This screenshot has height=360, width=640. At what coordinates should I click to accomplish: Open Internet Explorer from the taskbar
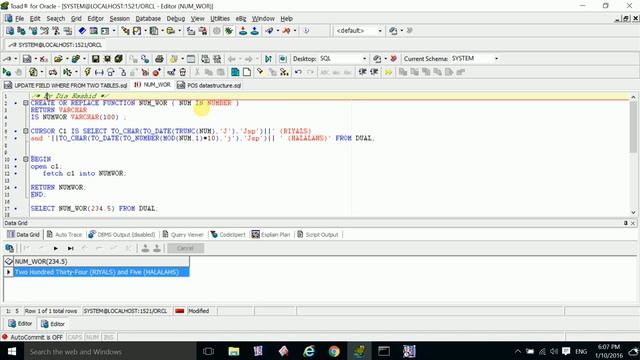coord(309,351)
